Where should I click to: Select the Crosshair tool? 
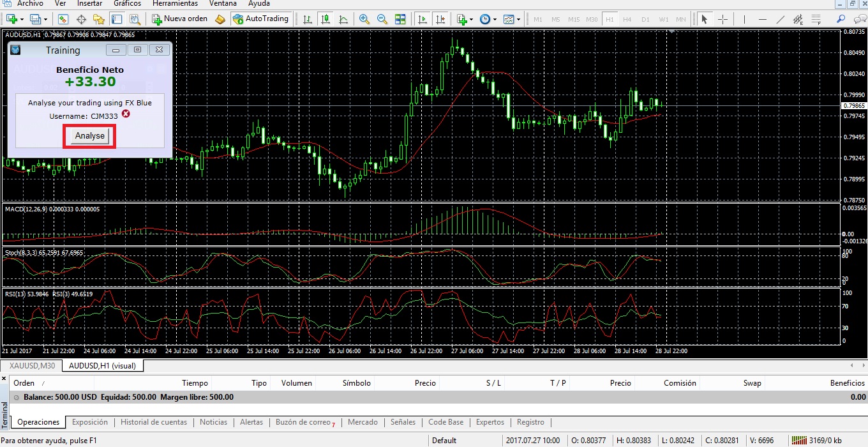(723, 19)
